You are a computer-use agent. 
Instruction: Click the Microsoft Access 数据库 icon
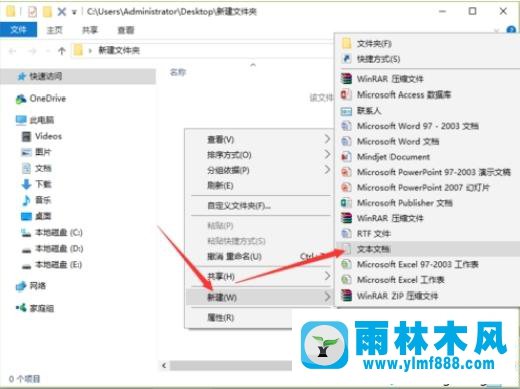tap(346, 95)
